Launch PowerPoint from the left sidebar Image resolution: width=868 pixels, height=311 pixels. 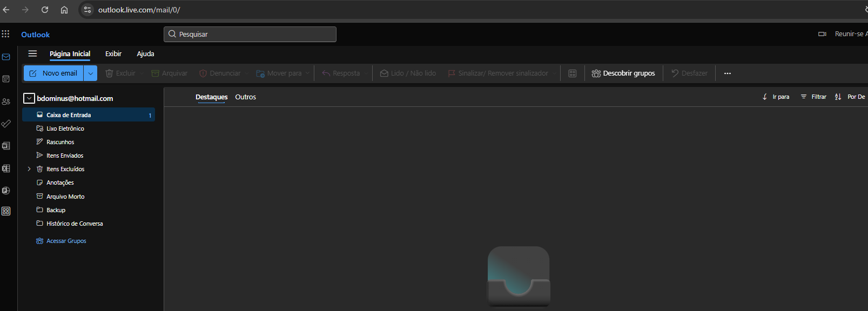pyautogui.click(x=6, y=191)
